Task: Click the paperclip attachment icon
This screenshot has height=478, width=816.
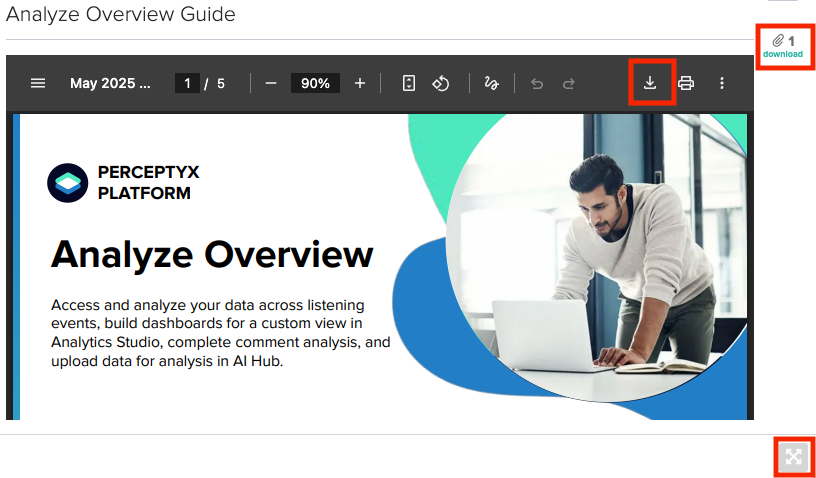Action: coord(777,41)
